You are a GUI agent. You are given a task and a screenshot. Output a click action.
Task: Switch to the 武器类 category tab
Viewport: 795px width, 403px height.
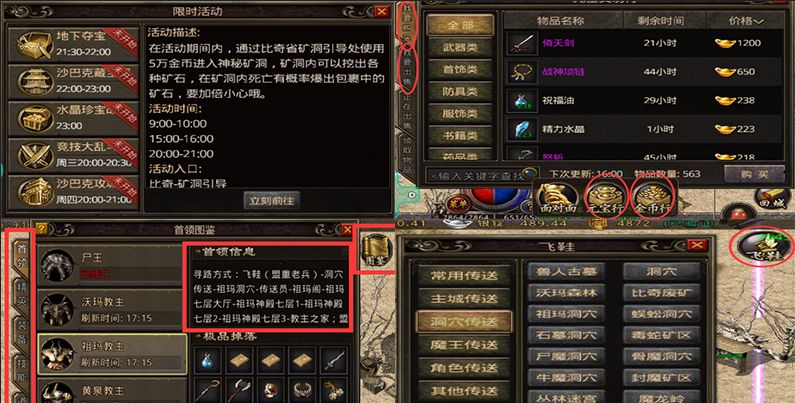click(460, 48)
